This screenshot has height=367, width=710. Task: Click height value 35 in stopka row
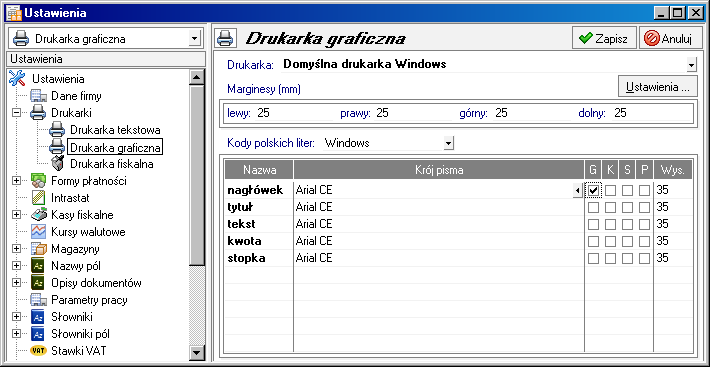662,258
